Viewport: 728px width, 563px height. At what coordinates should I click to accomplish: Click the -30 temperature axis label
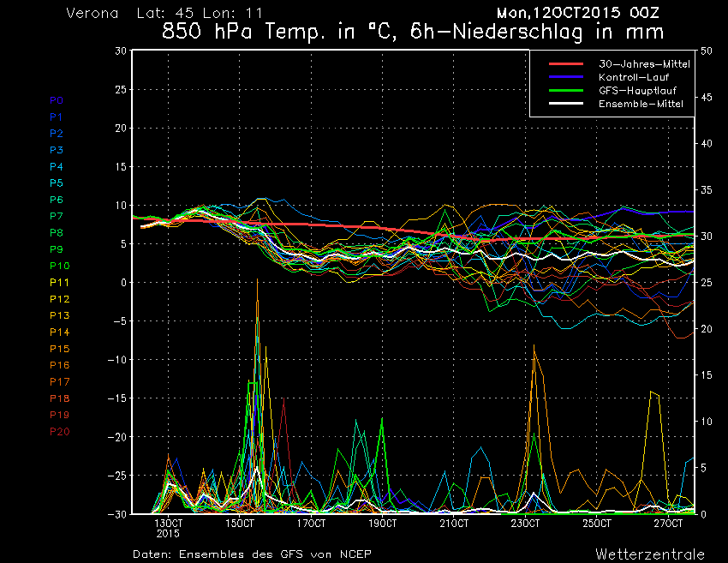[116, 514]
